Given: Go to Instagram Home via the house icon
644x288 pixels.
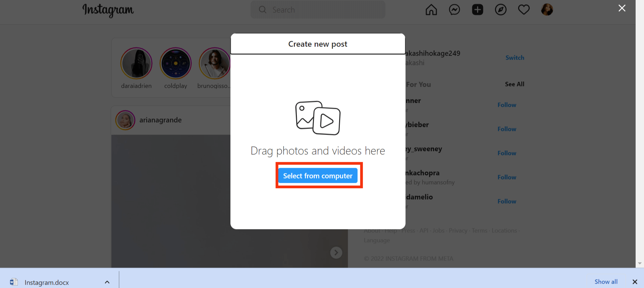Looking at the screenshot, I should 431,10.
